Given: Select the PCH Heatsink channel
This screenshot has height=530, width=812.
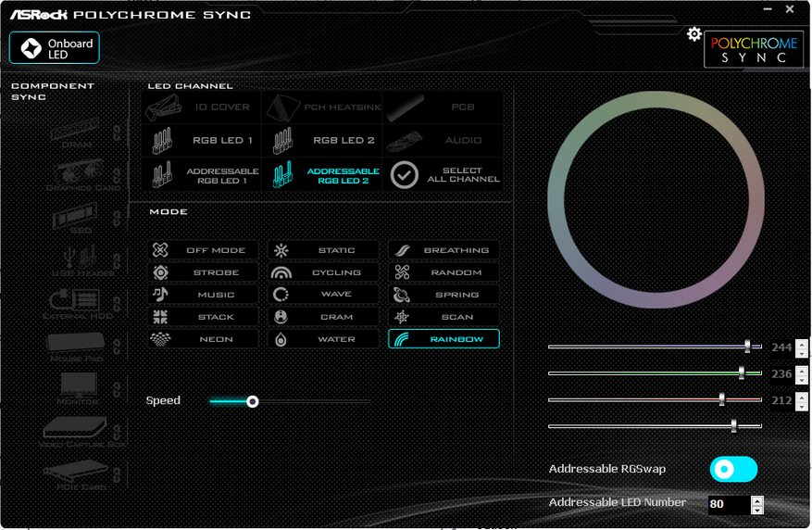Looking at the screenshot, I should (x=322, y=107).
